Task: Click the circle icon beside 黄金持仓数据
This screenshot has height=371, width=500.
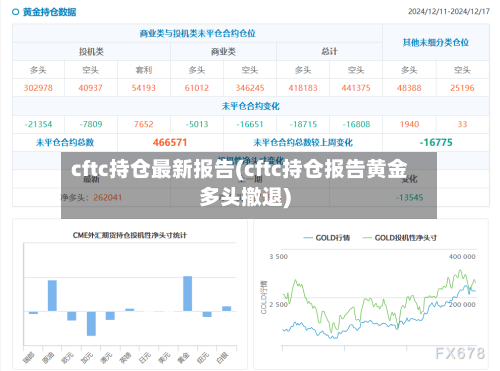Action: click(x=15, y=12)
